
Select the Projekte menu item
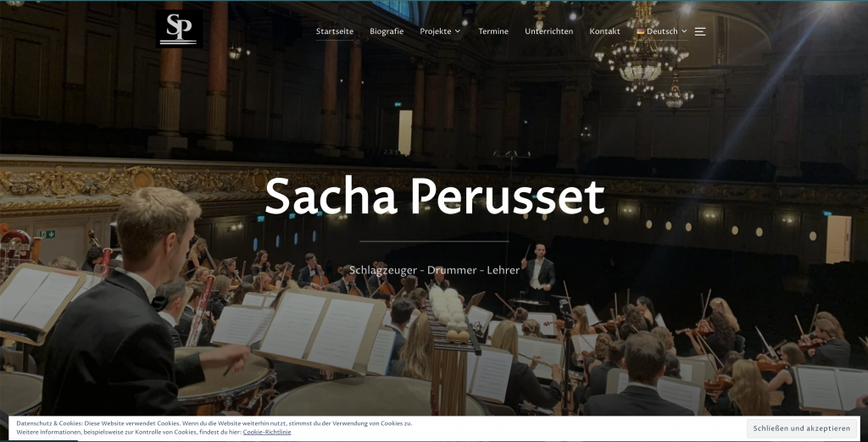coord(435,31)
